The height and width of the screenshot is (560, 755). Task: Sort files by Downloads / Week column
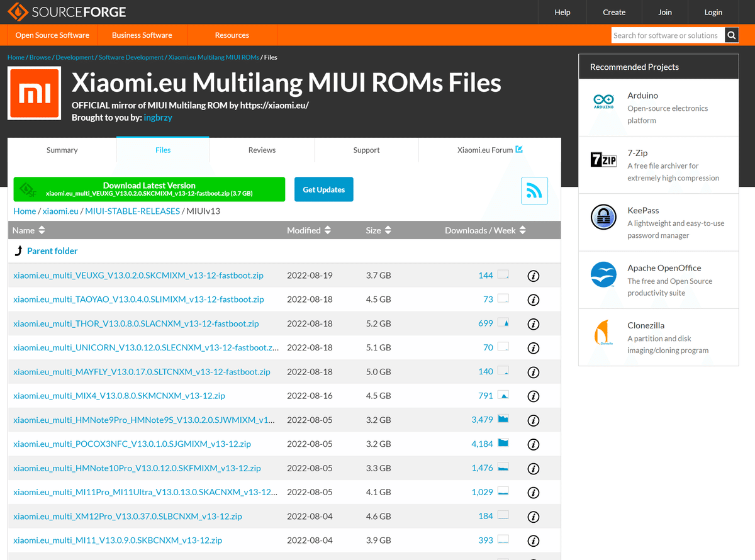tap(485, 230)
